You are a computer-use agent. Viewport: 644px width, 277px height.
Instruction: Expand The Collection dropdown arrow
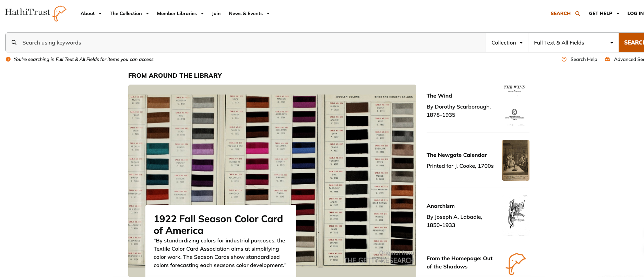point(147,14)
